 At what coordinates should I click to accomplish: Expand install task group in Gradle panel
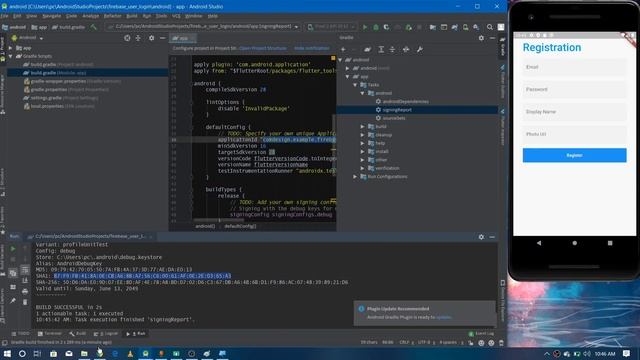coord(362,151)
